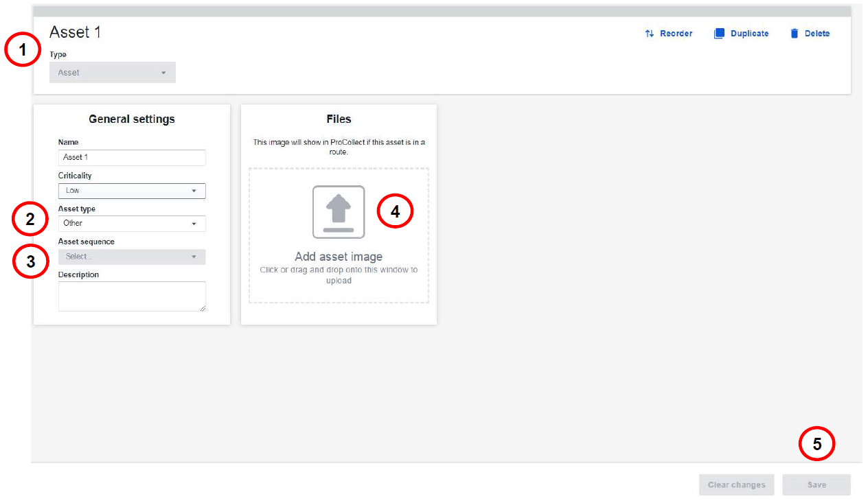Click the General settings panel heading
Image resolution: width=868 pixels, height=503 pixels.
coord(132,119)
